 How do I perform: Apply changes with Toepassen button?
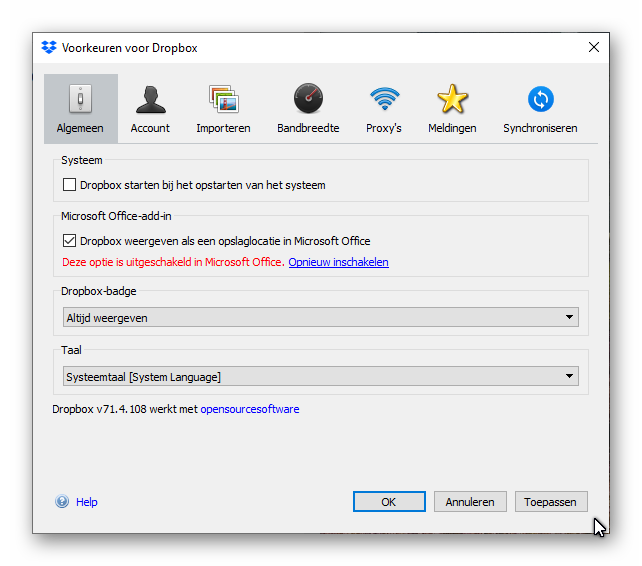click(x=551, y=502)
